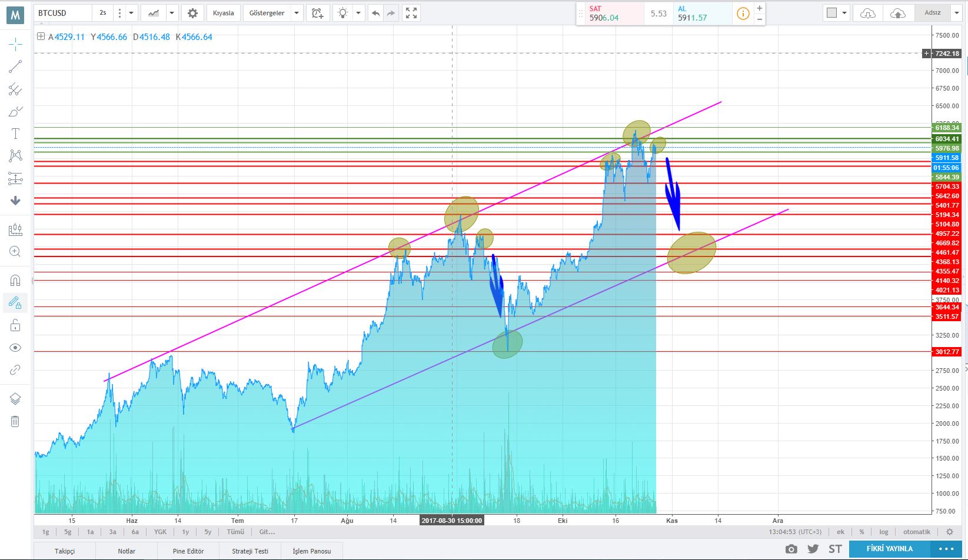Open the Göstergeler indicators menu
This screenshot has height=560, width=968.
[x=267, y=13]
